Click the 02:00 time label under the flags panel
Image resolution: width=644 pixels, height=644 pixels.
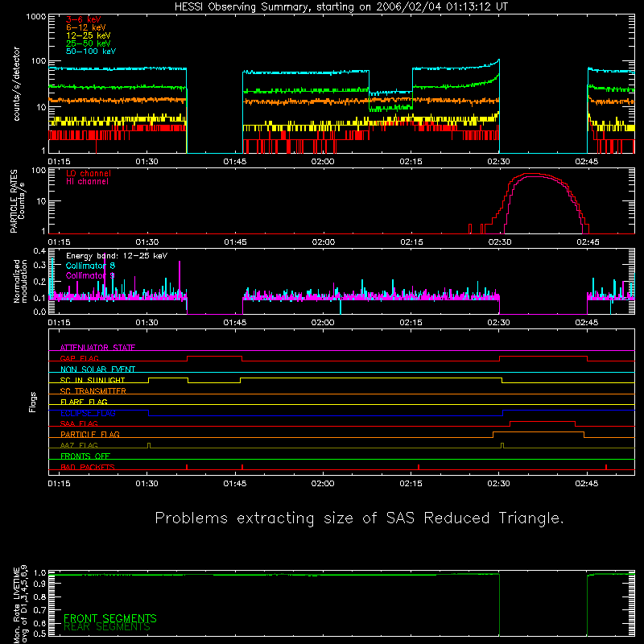323,484
